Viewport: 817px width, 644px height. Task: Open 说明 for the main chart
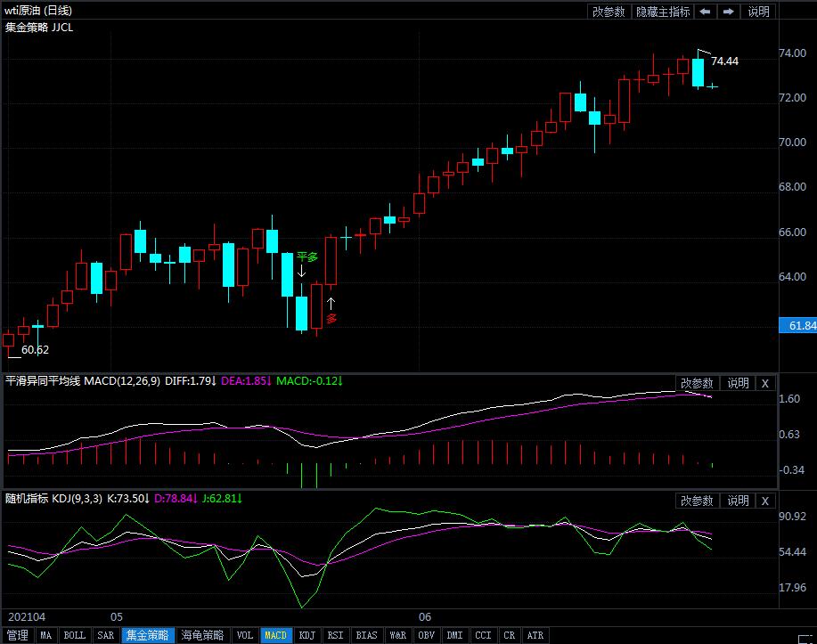[x=758, y=12]
